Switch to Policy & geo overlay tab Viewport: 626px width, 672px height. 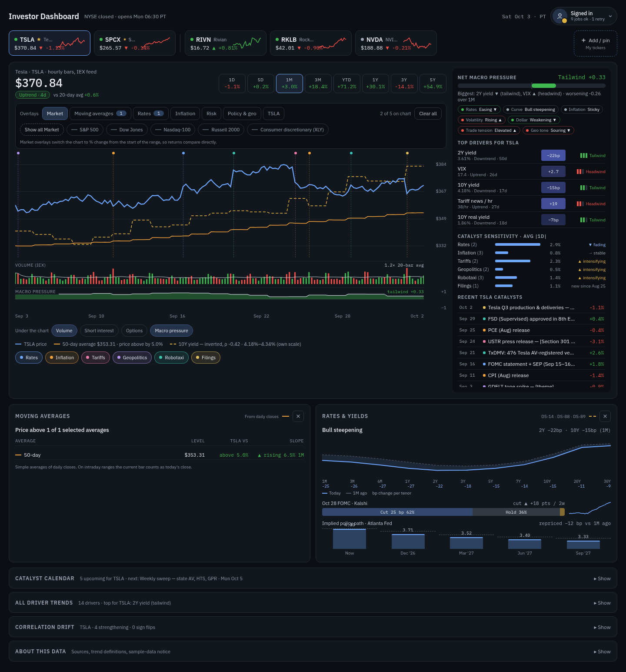(242, 114)
